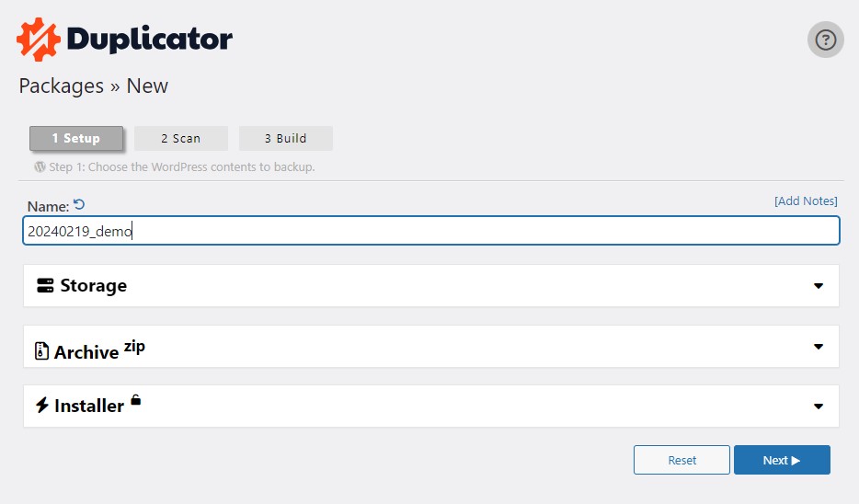
Task: Select the 2 Scan step tab
Action: [x=181, y=139]
